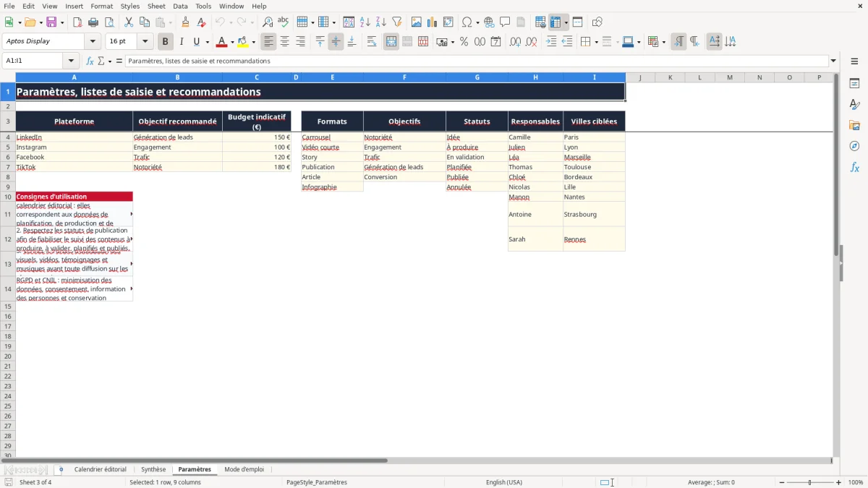868x488 pixels.
Task: Export directly as PDF
Action: [77, 22]
